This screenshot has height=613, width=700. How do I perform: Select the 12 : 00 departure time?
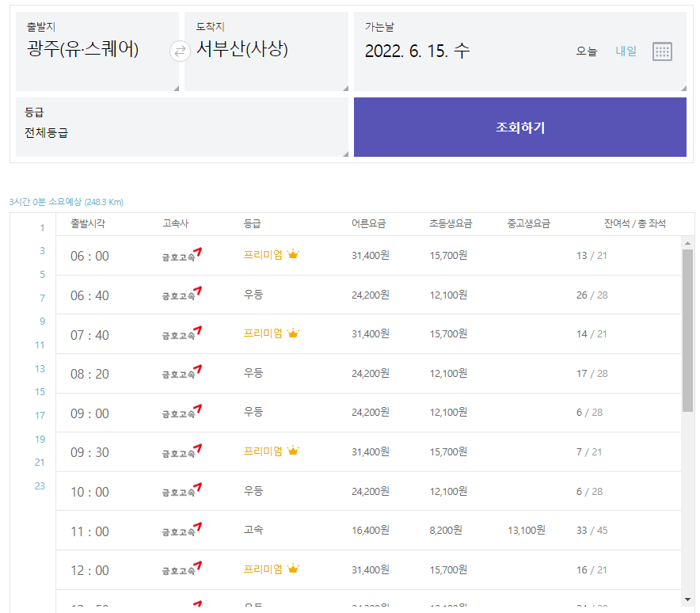point(89,570)
